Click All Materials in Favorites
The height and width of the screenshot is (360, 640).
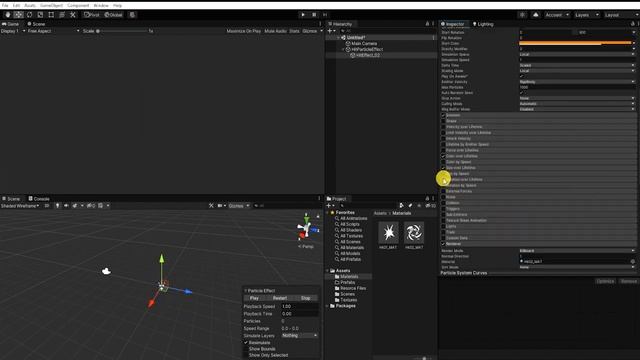coord(352,248)
